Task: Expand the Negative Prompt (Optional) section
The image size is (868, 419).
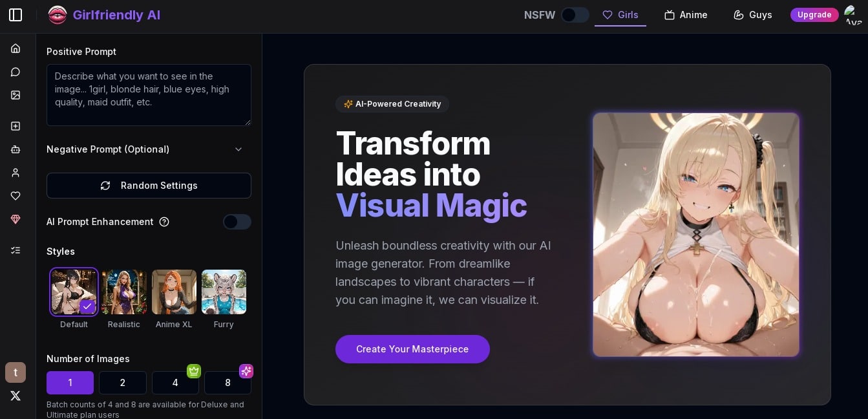Action: click(x=149, y=149)
